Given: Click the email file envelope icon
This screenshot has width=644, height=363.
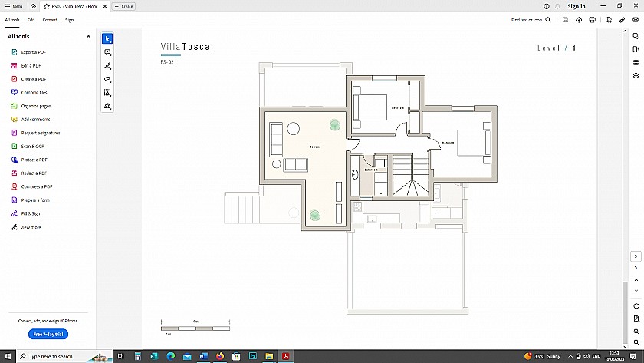Looking at the screenshot, I should 634,20.
